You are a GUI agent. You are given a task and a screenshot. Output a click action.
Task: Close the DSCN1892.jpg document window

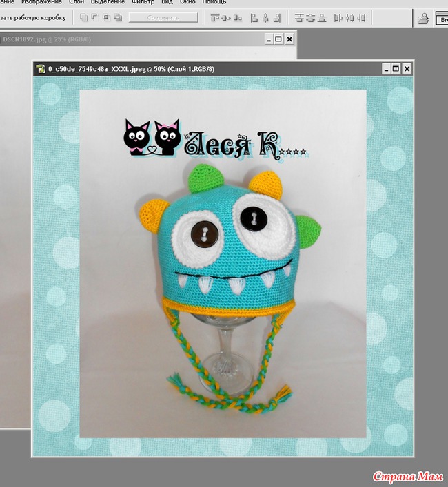pos(289,40)
